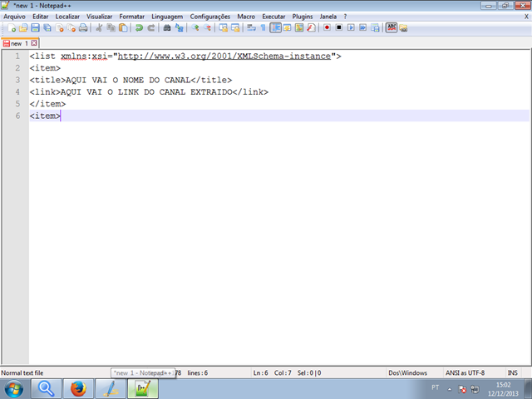
Task: Paste using the clipboard icon
Action: click(123, 27)
